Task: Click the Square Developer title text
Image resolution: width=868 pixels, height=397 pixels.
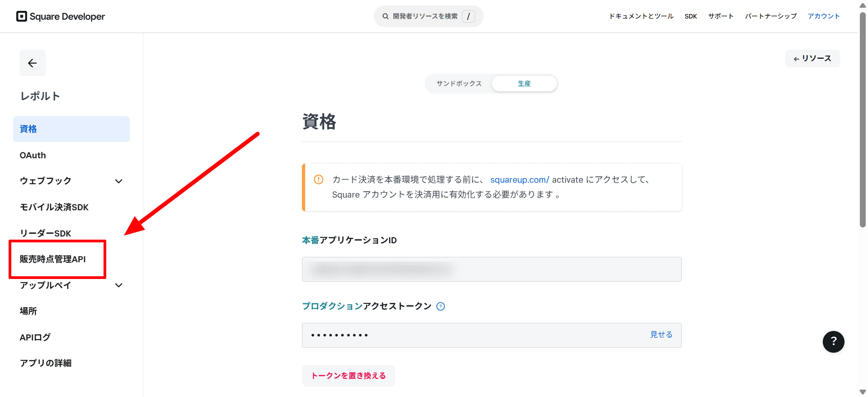Action: pyautogui.click(x=67, y=17)
